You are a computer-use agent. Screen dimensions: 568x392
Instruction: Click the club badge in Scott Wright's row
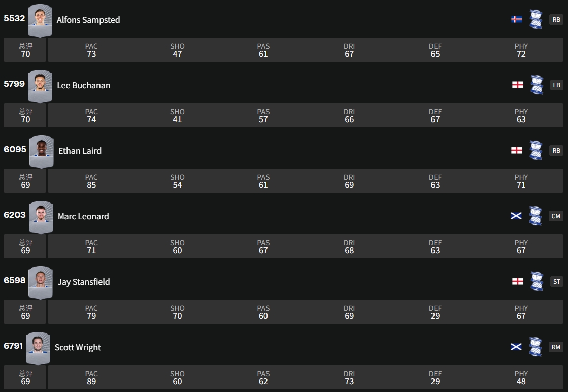[536, 347]
